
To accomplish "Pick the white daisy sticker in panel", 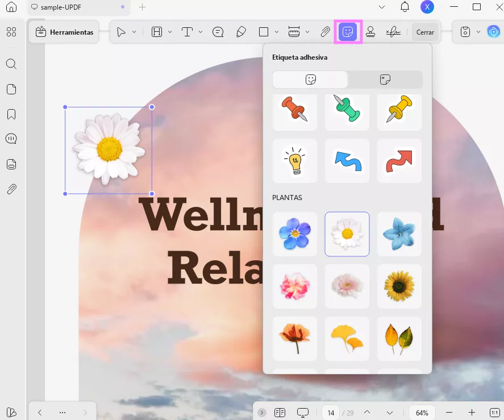I will (x=347, y=234).
